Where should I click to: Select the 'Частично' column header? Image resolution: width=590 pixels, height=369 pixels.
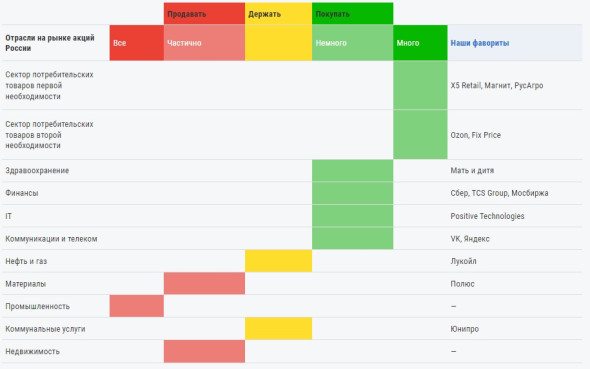204,43
